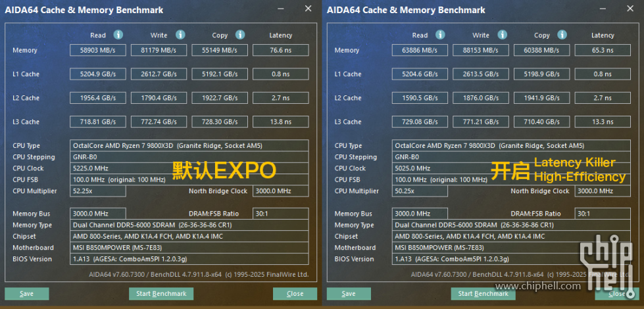Click Close button in left window
The height and width of the screenshot is (309, 644).
295,293
